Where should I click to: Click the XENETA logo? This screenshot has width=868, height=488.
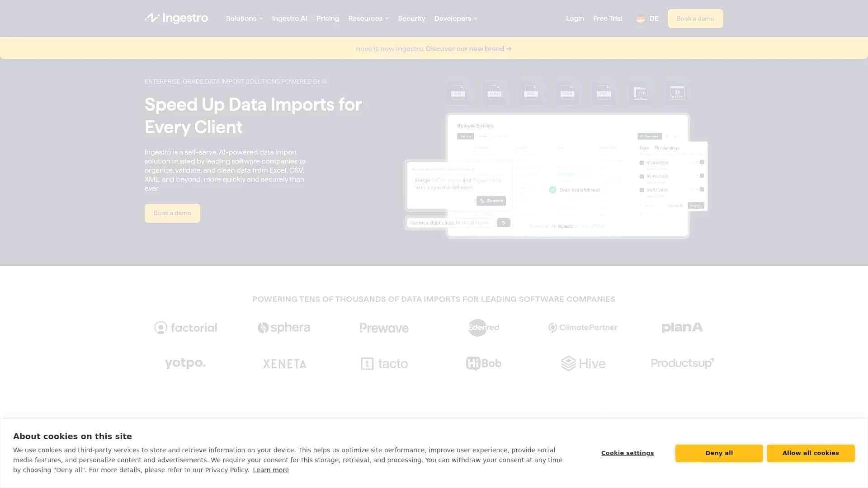click(285, 364)
